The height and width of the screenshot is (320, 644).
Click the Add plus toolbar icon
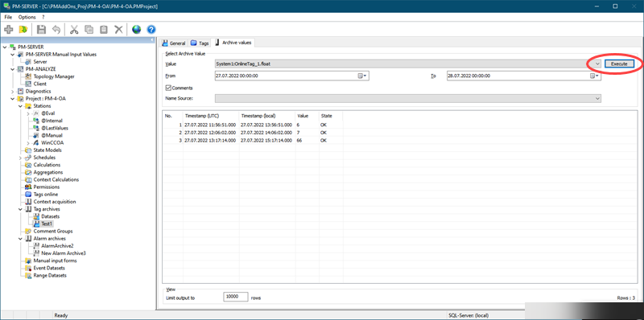[9, 30]
